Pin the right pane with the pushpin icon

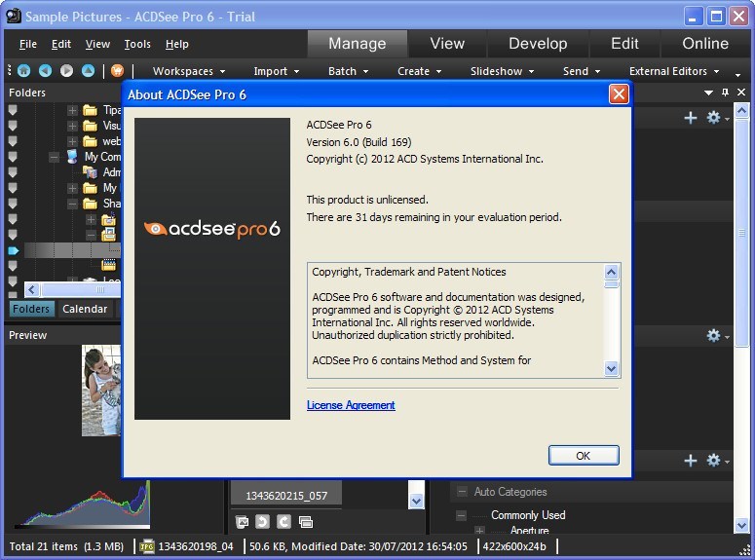coord(725,92)
